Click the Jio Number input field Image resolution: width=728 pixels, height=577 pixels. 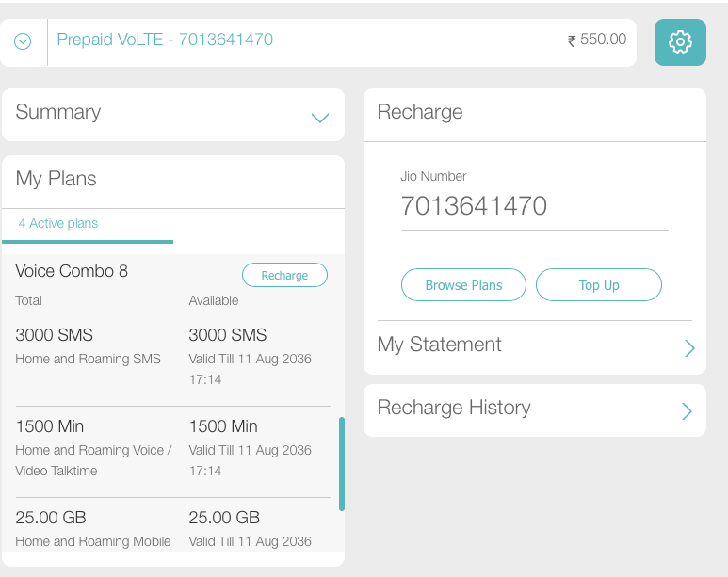click(x=534, y=206)
